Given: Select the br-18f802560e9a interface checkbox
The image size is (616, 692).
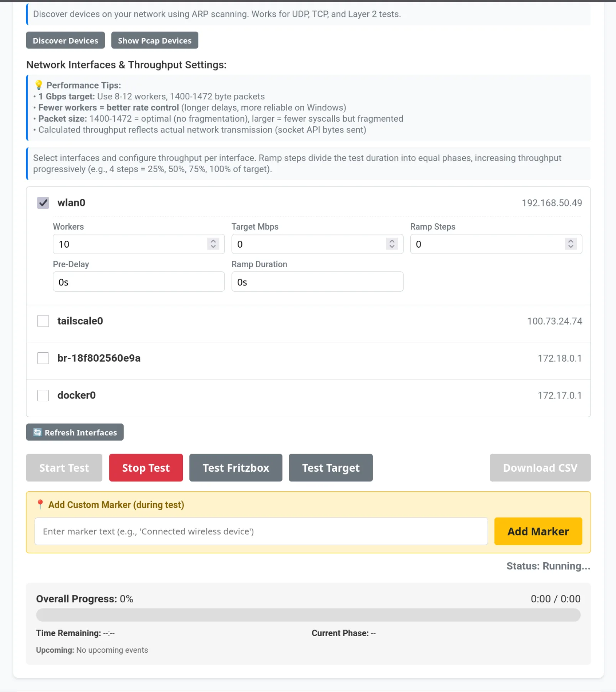Looking at the screenshot, I should click(x=43, y=358).
